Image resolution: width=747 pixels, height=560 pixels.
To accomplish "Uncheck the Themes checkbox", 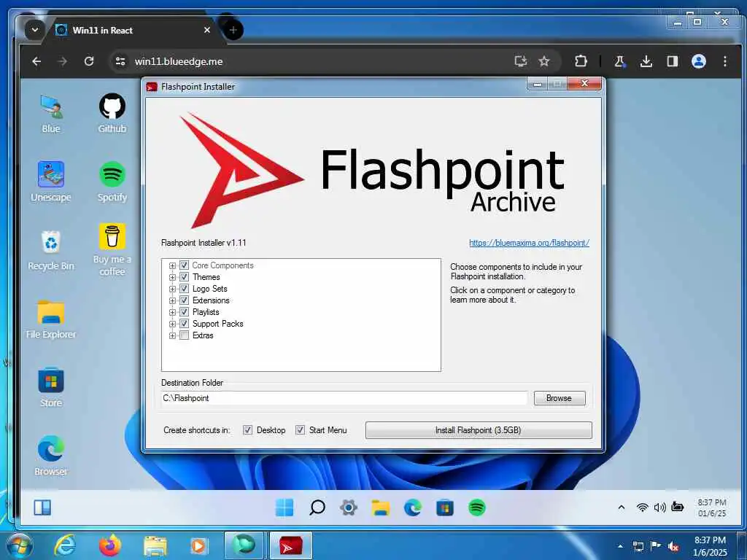I will (x=185, y=277).
